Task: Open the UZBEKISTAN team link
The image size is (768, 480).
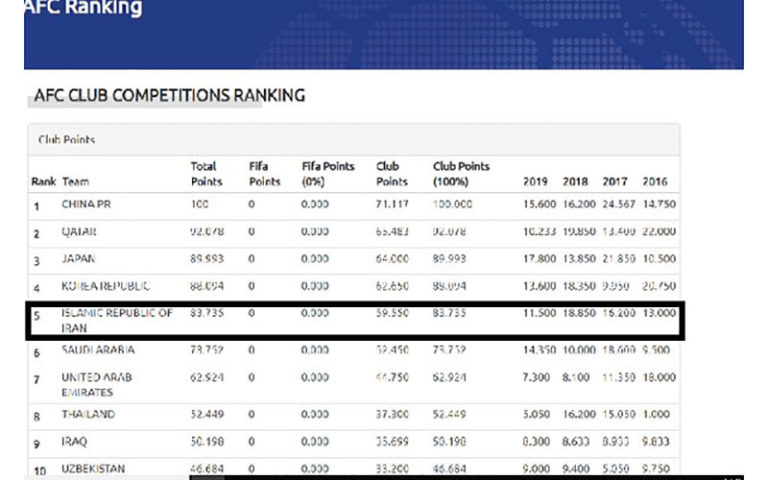Action: pyautogui.click(x=93, y=469)
